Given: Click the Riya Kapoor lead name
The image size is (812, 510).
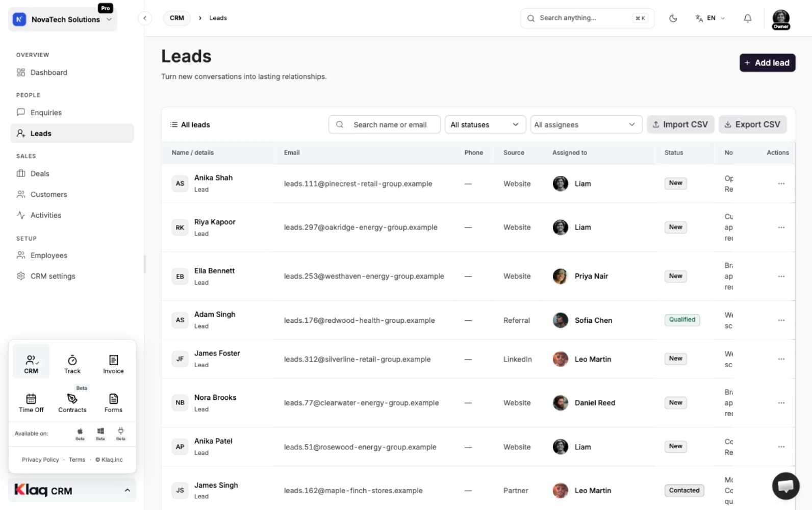Looking at the screenshot, I should click(x=215, y=222).
